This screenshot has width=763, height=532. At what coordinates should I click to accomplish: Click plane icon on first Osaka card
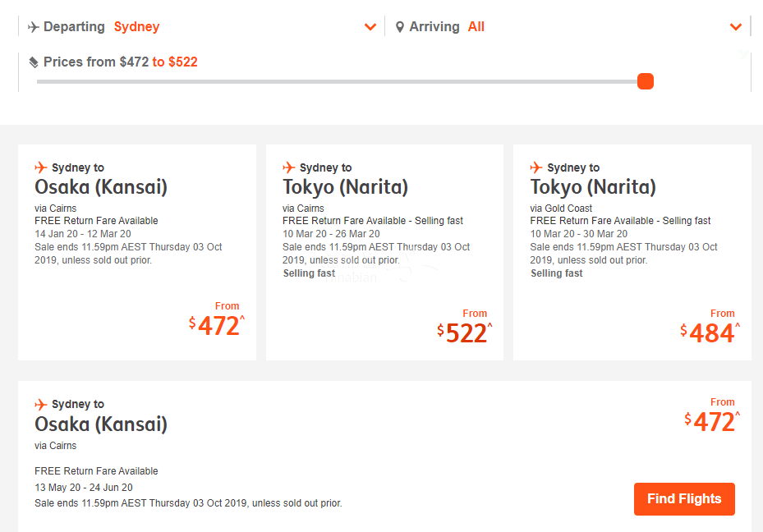coord(41,167)
